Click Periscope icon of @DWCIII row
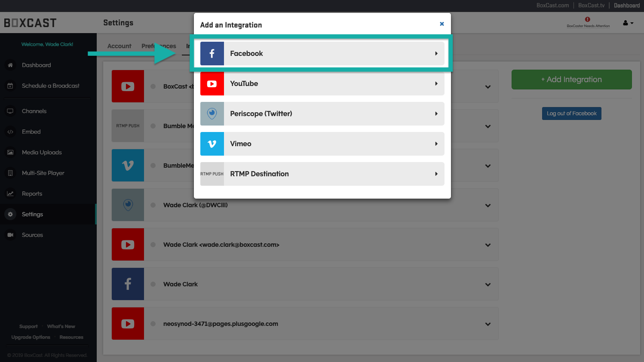 [x=128, y=205]
